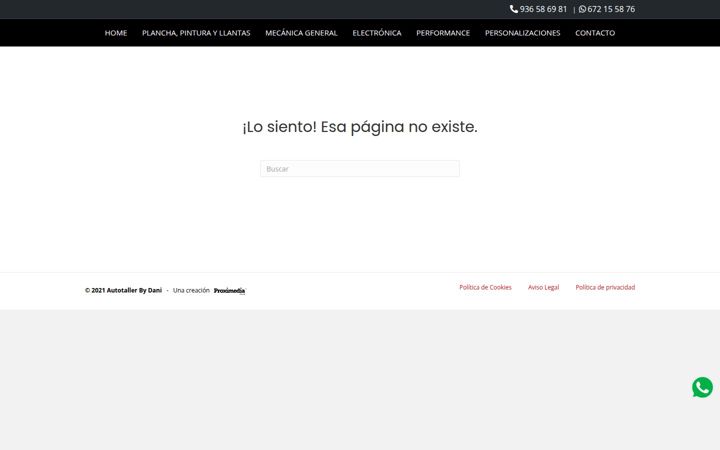Select MECÁNICA GENERAL in the navigation

pos(301,33)
